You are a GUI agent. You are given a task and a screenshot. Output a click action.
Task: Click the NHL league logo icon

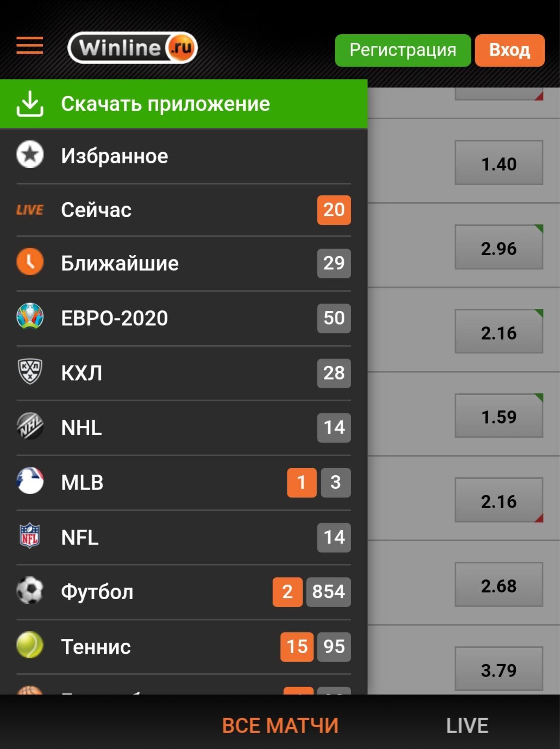click(x=30, y=426)
